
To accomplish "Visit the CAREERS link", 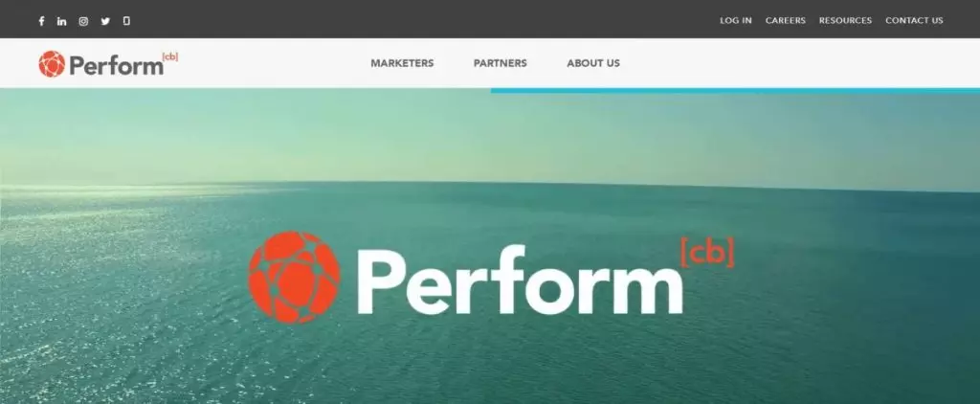I will [786, 21].
